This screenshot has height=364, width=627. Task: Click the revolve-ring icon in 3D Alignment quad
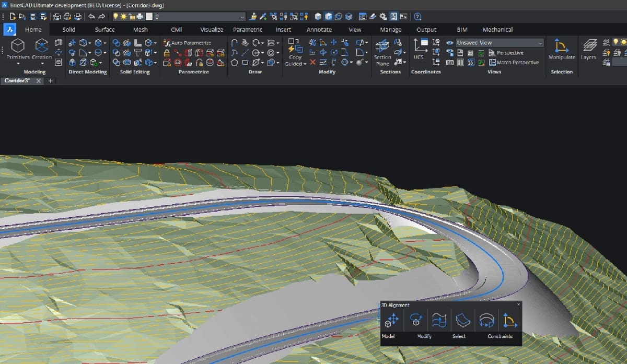(487, 320)
